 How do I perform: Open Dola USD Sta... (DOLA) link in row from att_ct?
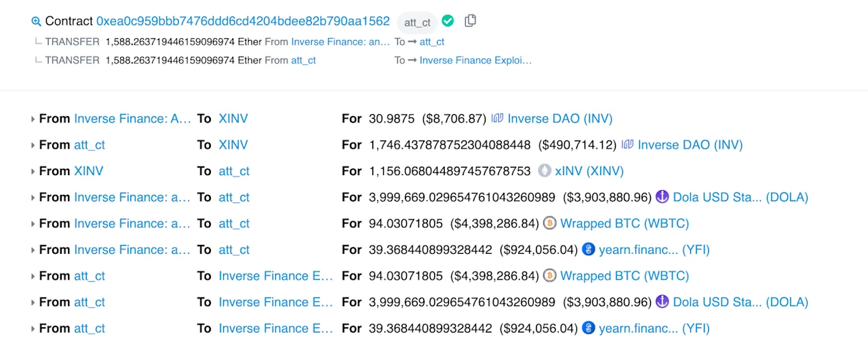point(741,302)
